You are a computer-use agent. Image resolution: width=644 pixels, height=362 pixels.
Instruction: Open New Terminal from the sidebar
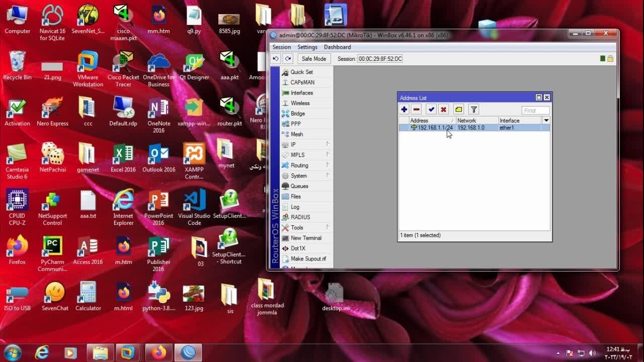click(x=306, y=238)
